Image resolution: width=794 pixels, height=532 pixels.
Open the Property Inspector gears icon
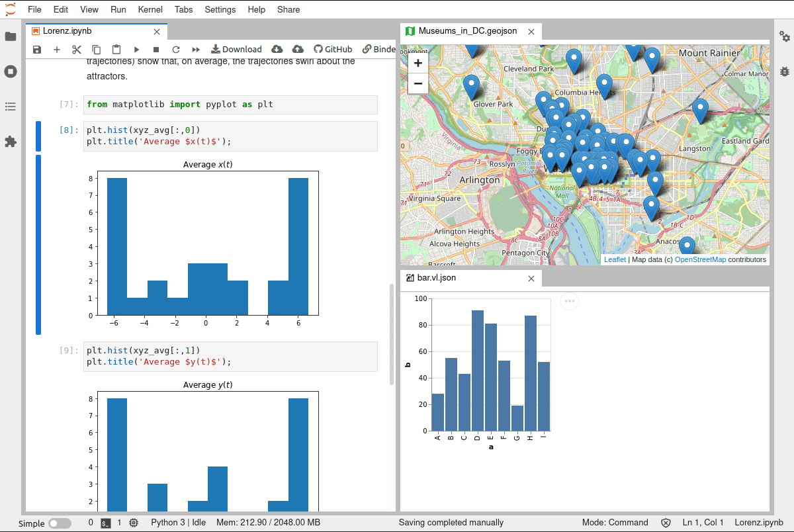785,36
